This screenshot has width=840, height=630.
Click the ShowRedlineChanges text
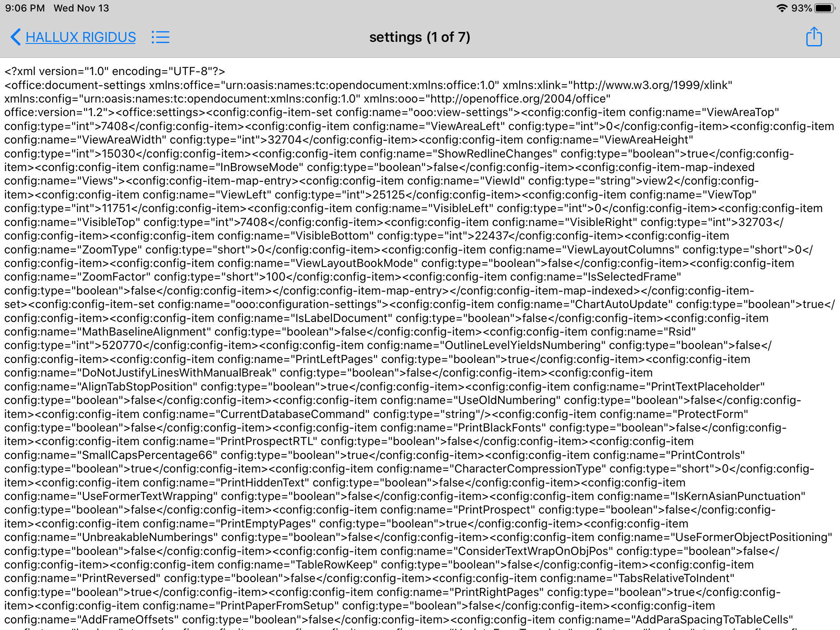[497, 154]
